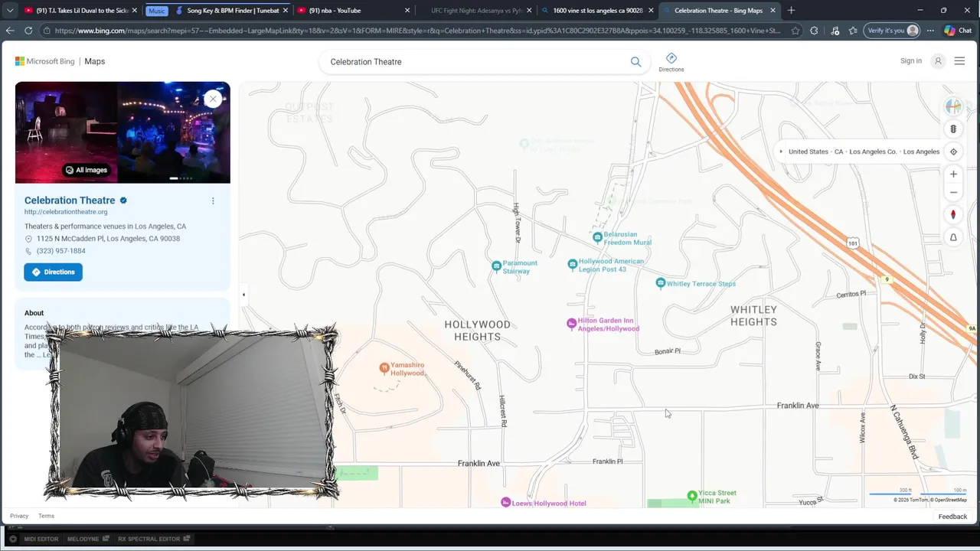Select the Paramount Stairway map pin

point(496,266)
